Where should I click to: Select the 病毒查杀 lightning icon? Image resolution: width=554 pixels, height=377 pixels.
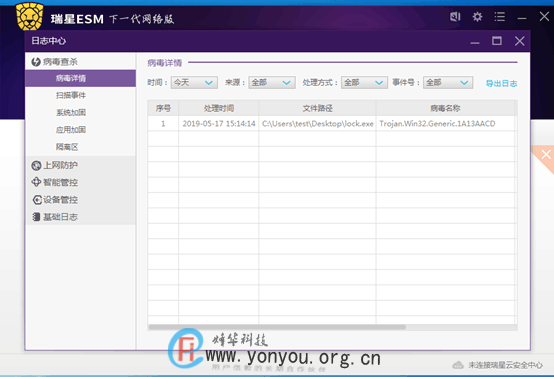(x=36, y=62)
